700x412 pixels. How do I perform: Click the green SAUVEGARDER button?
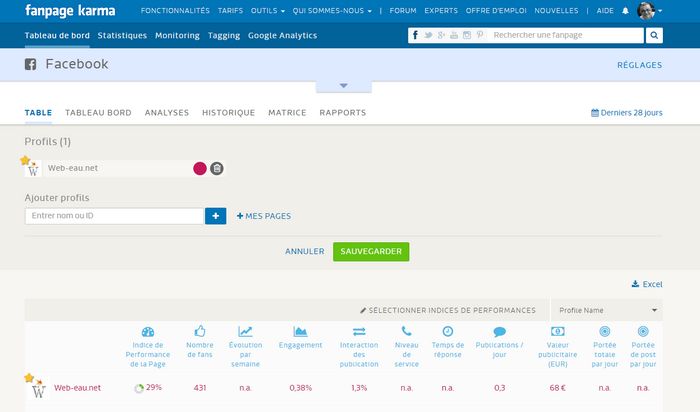pyautogui.click(x=371, y=252)
